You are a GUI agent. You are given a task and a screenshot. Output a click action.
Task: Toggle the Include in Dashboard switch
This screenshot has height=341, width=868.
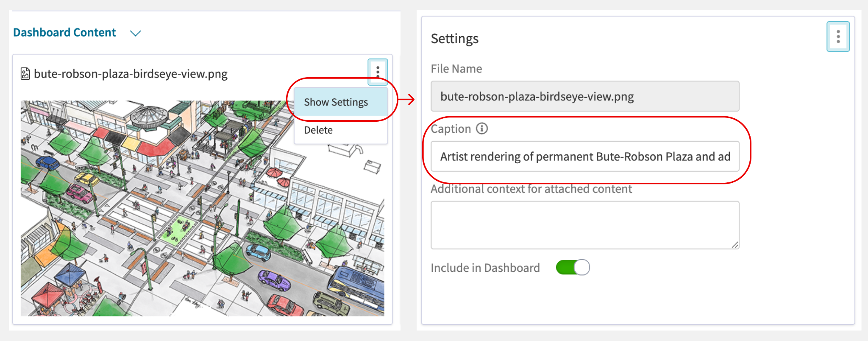[x=573, y=267]
